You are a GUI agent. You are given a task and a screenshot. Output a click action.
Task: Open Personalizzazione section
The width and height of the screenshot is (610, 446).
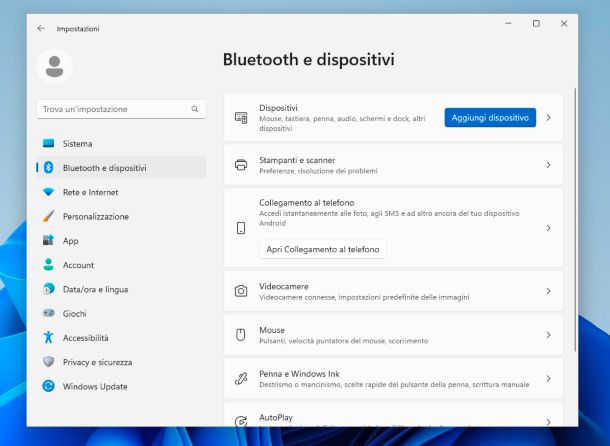(x=121, y=216)
